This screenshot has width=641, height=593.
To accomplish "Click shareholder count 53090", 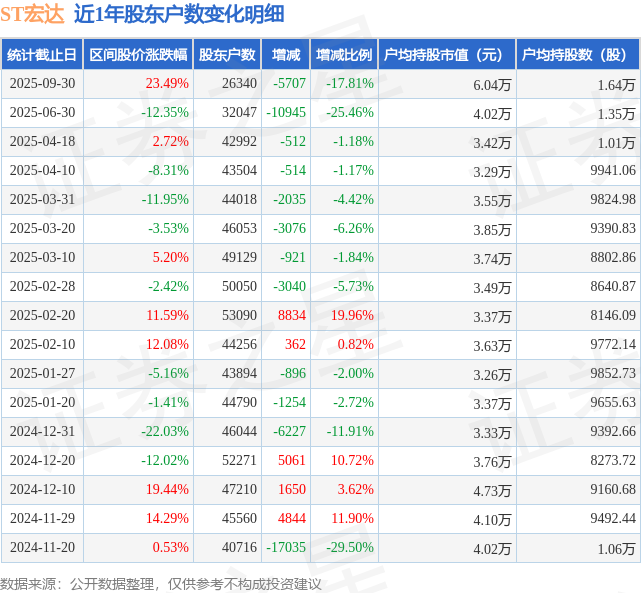I will (x=239, y=316).
